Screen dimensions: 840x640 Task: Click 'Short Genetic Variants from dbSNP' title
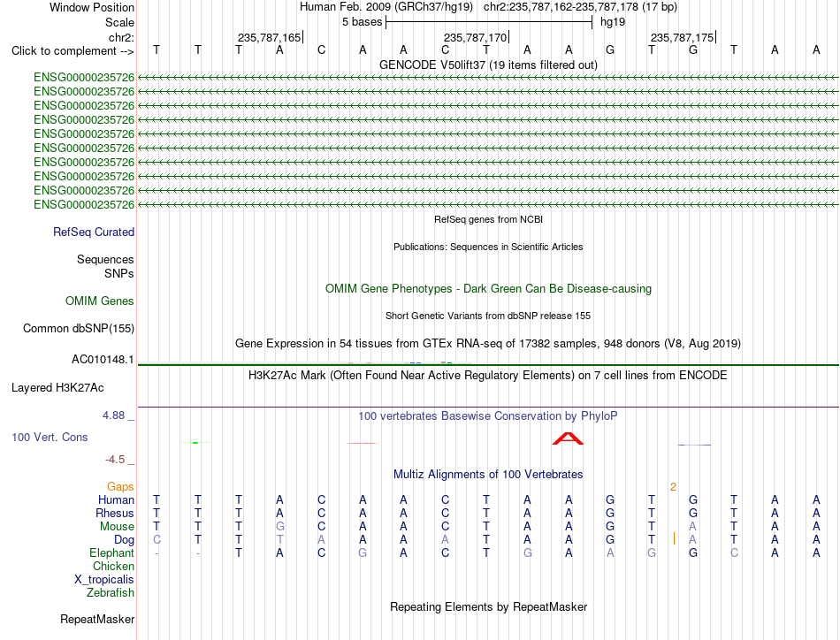click(488, 316)
